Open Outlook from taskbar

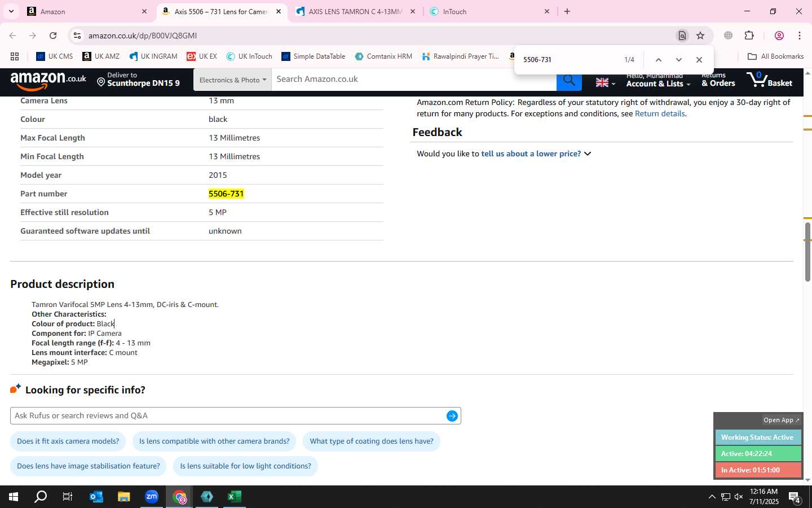(96, 497)
